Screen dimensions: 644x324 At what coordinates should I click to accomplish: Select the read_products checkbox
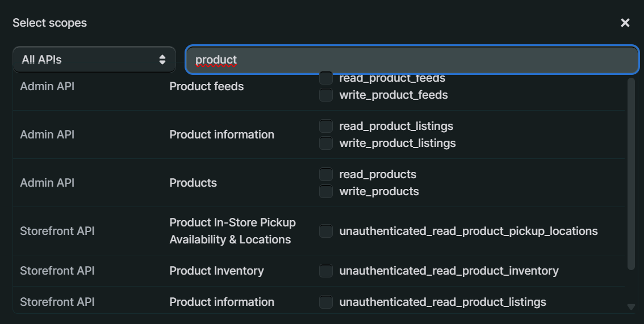(x=326, y=174)
